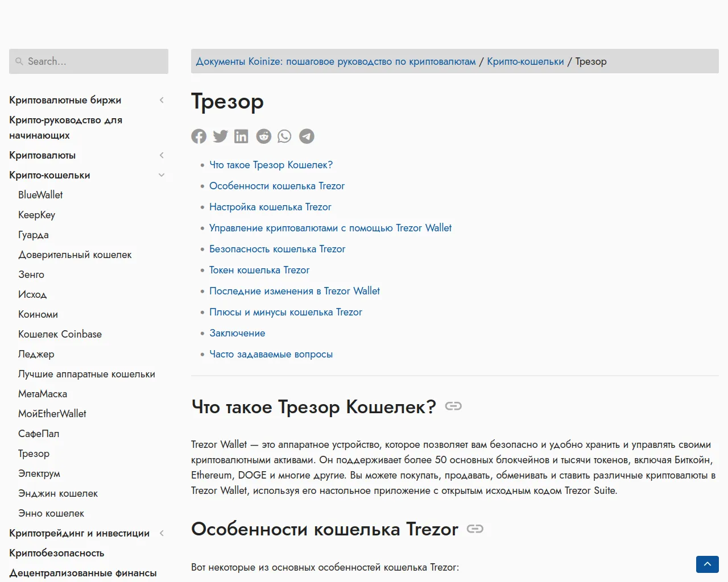Image resolution: width=728 pixels, height=582 pixels.
Task: Expand the Криптовалюты sidebar chevron
Action: pyautogui.click(x=162, y=155)
